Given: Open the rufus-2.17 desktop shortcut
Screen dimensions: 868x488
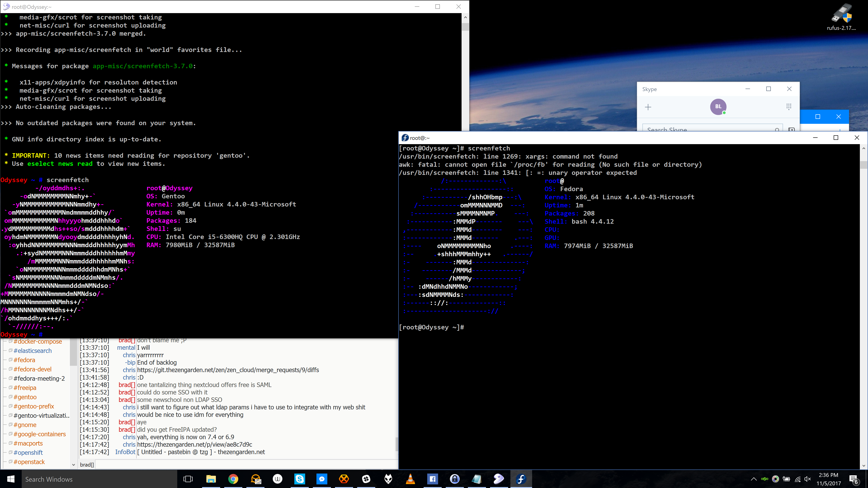Looking at the screenshot, I should (x=841, y=17).
